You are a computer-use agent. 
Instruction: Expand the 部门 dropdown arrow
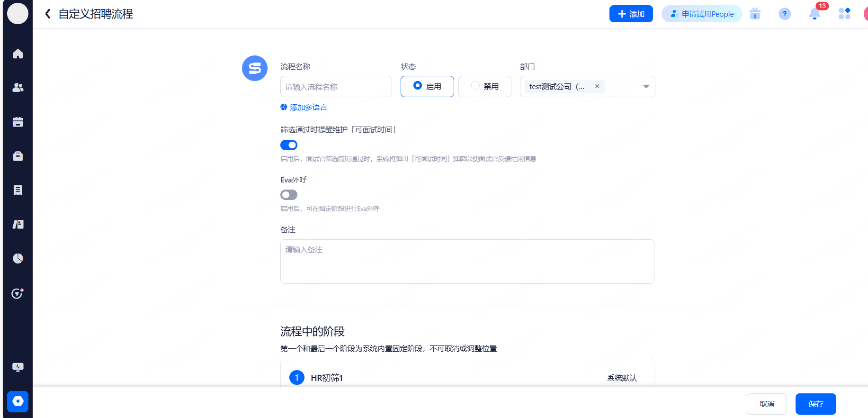pos(646,87)
